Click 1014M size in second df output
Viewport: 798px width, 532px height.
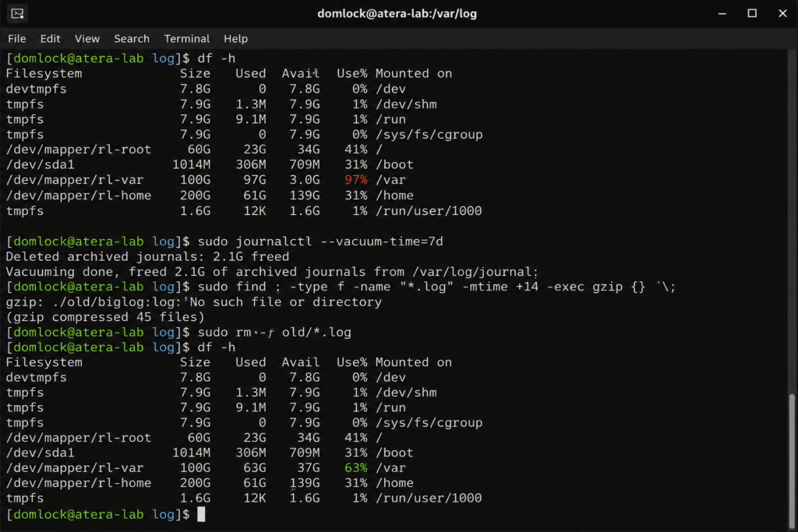pos(192,453)
